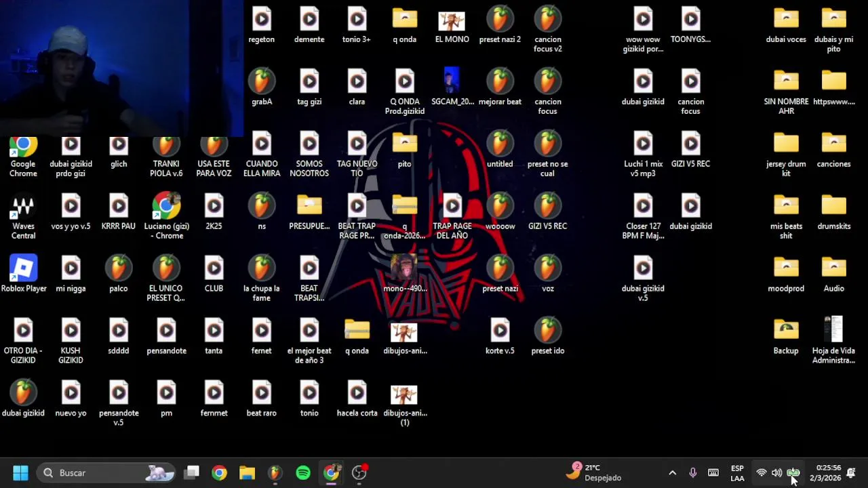The height and width of the screenshot is (488, 868).
Task: Select Q ONDA Prod.gizikid audio file
Action: pyautogui.click(x=405, y=93)
